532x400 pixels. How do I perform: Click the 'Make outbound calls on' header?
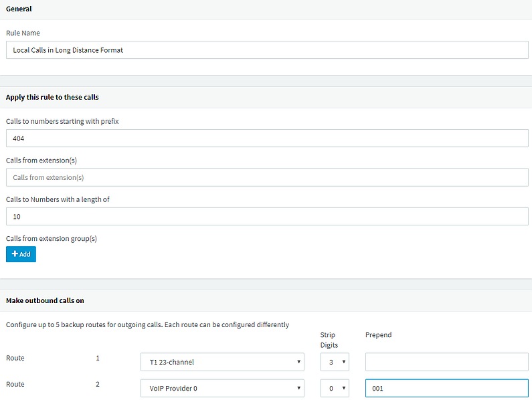click(x=45, y=300)
